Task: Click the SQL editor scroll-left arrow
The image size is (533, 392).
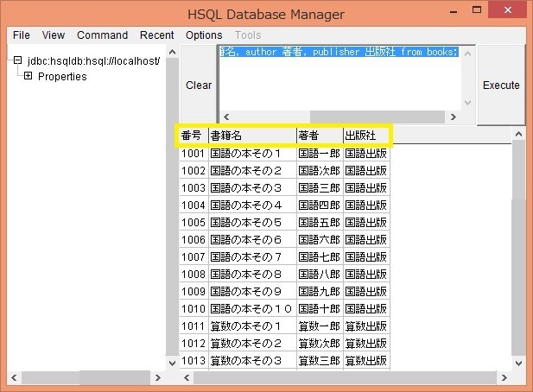Action: (x=226, y=117)
